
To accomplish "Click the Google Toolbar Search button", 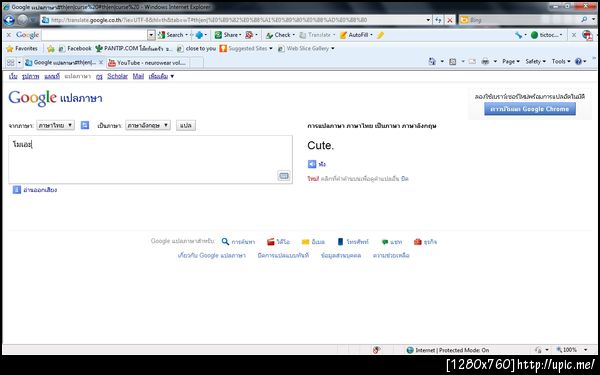I will click(x=172, y=35).
